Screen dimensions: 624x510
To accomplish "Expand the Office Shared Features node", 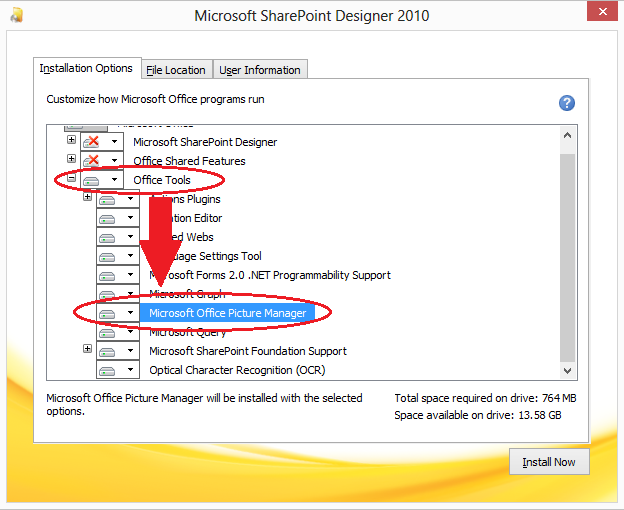I will [x=71, y=160].
